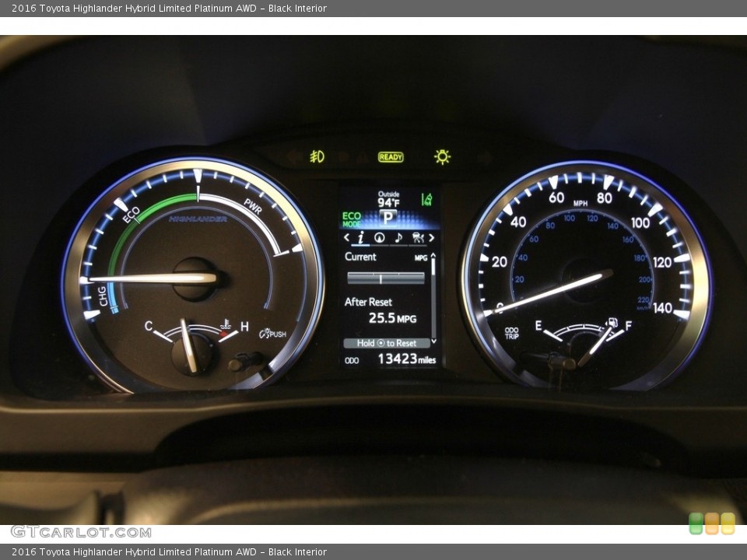Click the scroll up arrow in display
This screenshot has width=747, height=560.
coord(433,255)
